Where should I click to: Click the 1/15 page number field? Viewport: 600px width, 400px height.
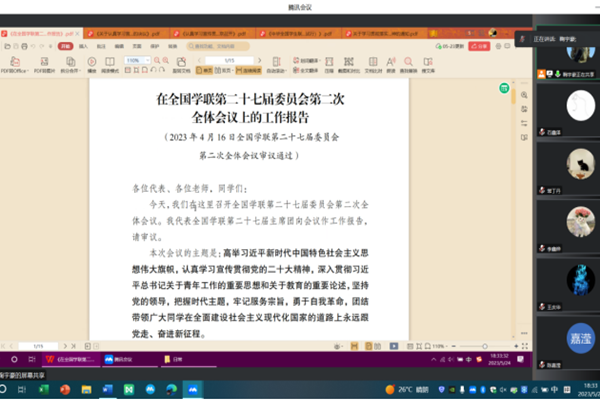229,60
